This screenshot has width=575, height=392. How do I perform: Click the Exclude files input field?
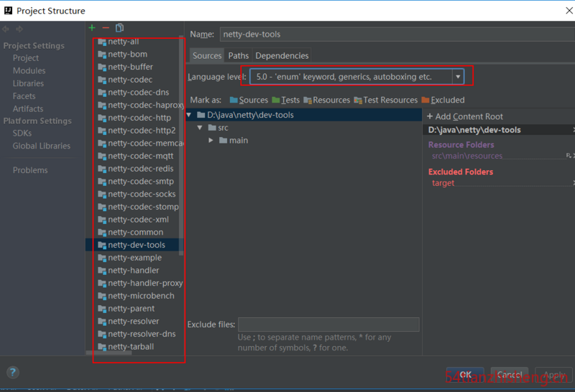[x=328, y=325]
